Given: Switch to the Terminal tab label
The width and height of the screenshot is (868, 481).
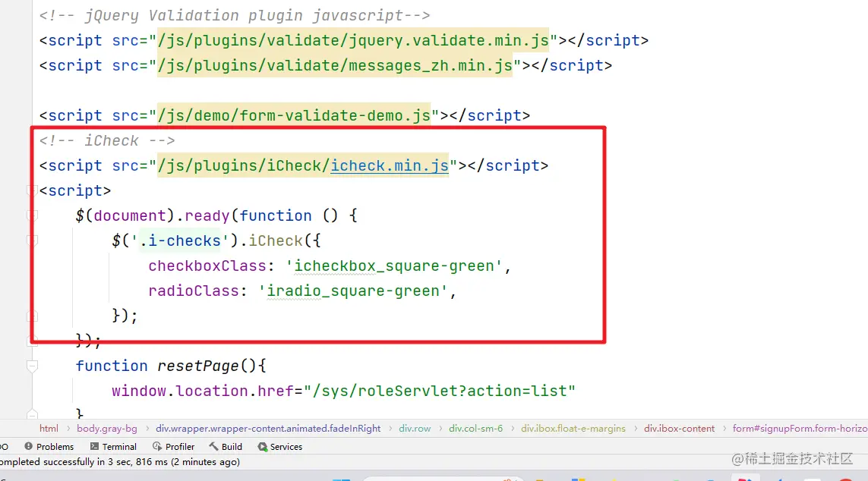Looking at the screenshot, I should click(x=119, y=447).
